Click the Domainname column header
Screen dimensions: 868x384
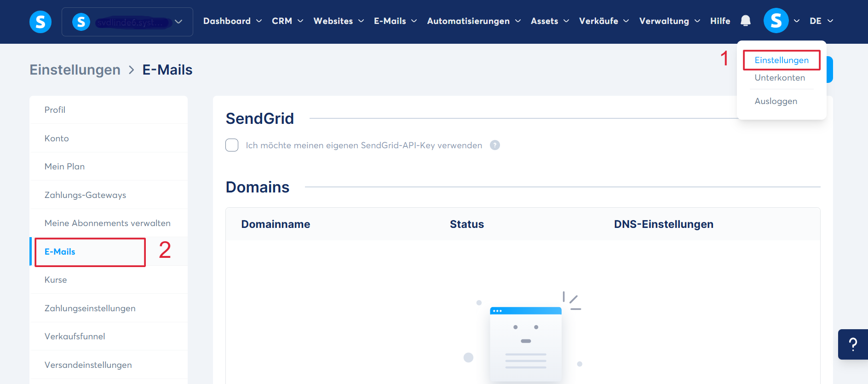[x=276, y=224]
